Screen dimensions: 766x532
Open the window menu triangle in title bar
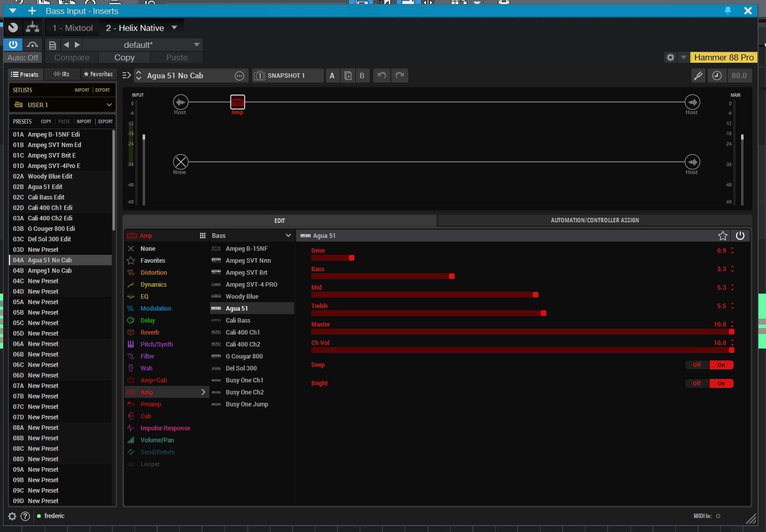pyautogui.click(x=13, y=10)
